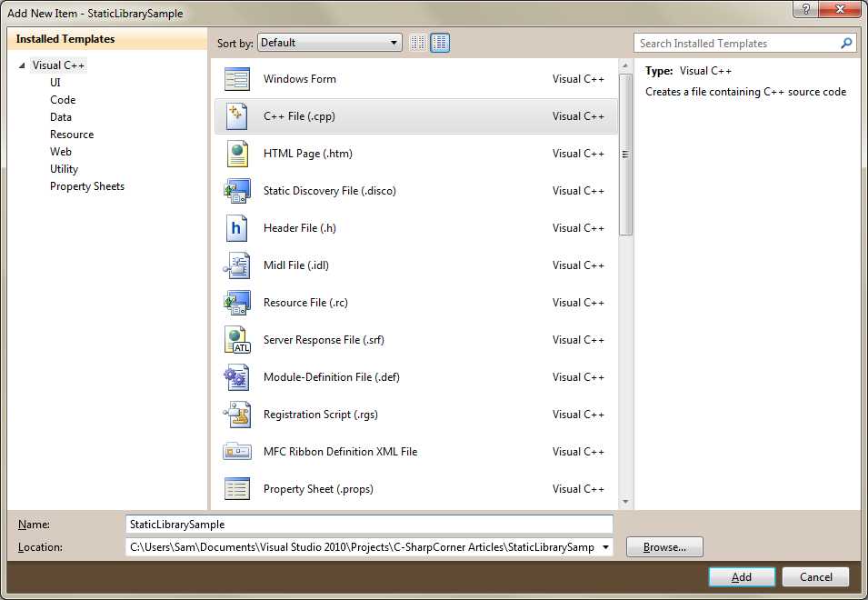Select 'Property Sheet (.props)' text
The height and width of the screenshot is (600, 868).
click(318, 489)
